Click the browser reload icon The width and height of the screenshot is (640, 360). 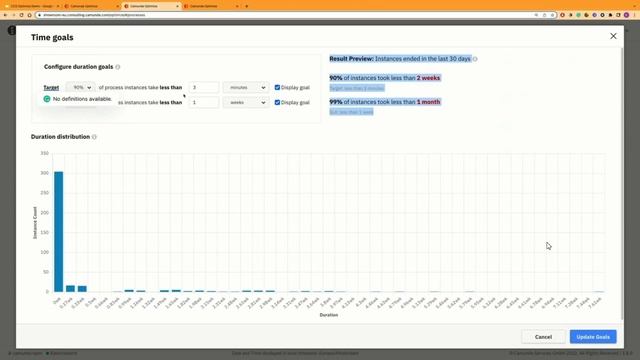pos(21,15)
